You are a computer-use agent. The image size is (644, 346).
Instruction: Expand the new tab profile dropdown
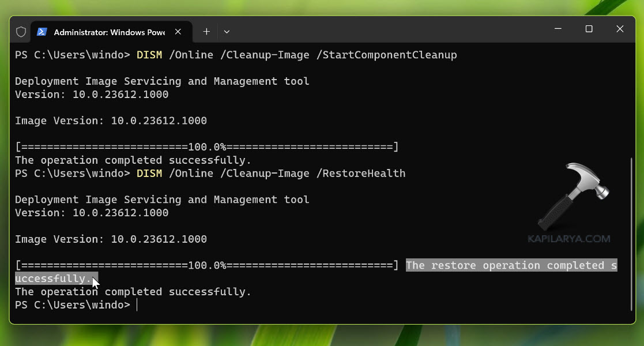coord(227,32)
